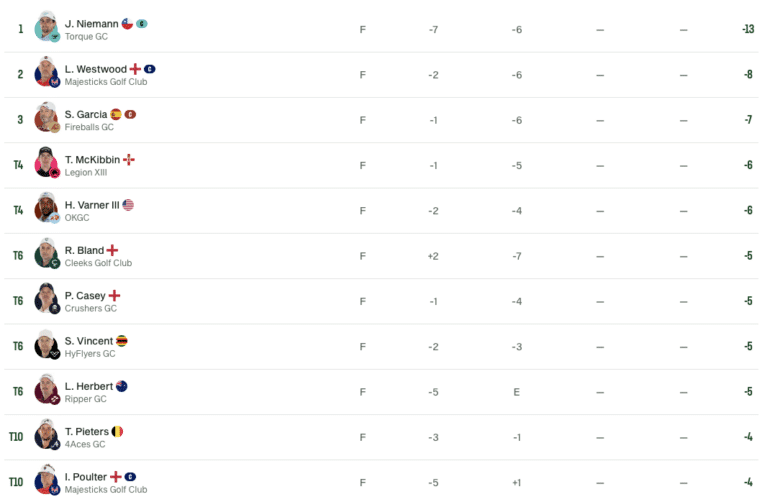Viewport: 770px width, 502px height.
Task: Click captain badge next to I. Poulter
Action: click(x=130, y=477)
